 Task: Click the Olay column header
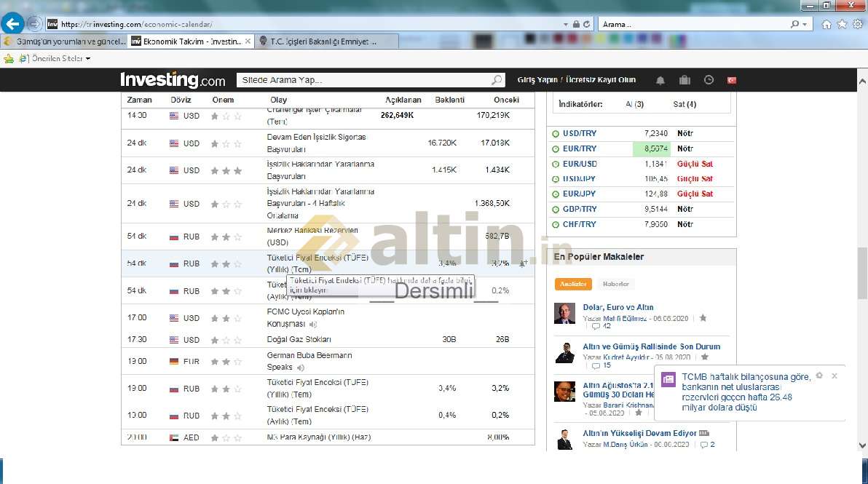pos(278,100)
